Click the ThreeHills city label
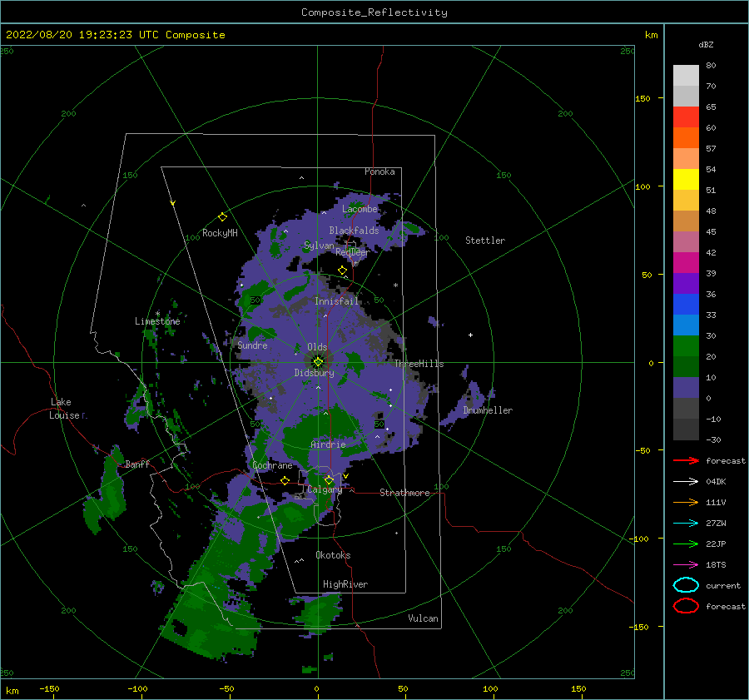This screenshot has height=700, width=749. click(419, 364)
